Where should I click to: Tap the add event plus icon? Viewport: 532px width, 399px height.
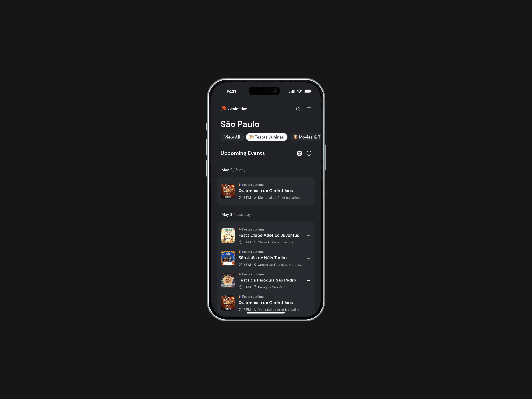point(309,153)
